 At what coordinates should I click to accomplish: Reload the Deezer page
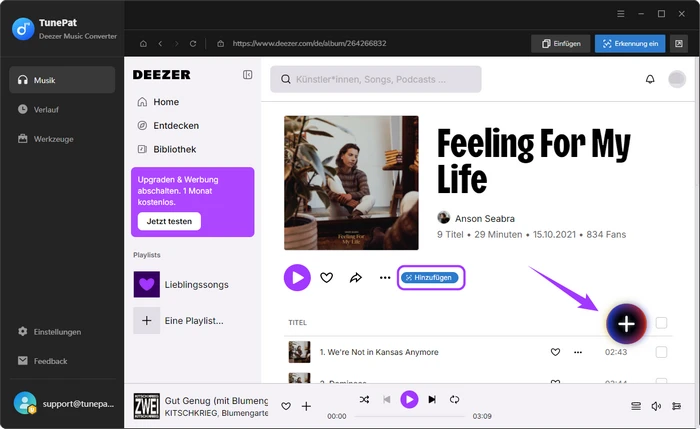click(x=193, y=44)
